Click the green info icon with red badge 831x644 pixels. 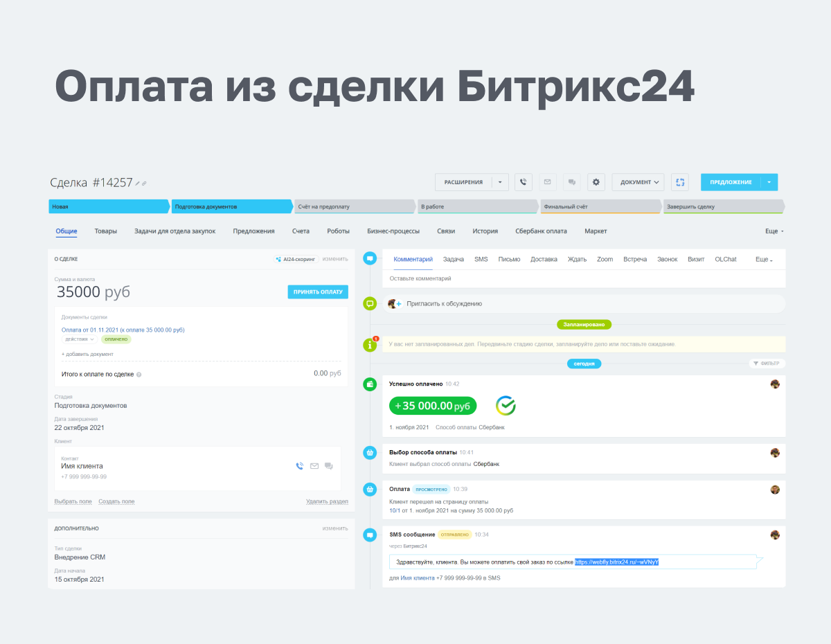(x=370, y=344)
